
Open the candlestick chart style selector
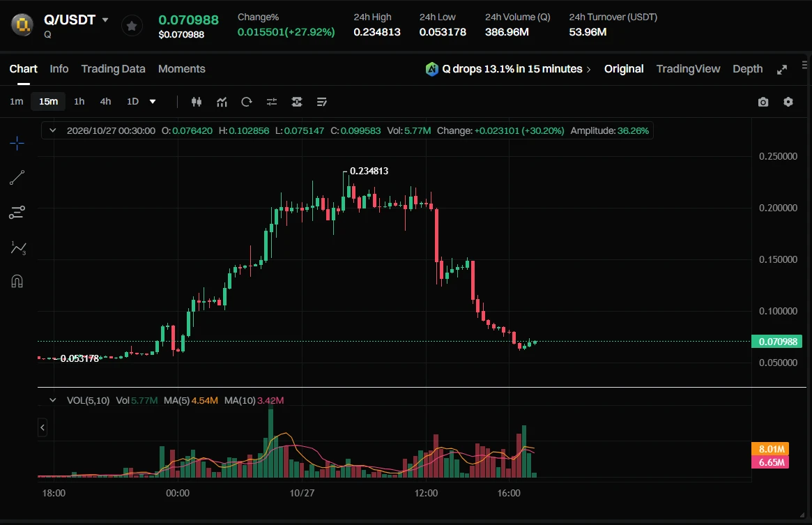(197, 102)
